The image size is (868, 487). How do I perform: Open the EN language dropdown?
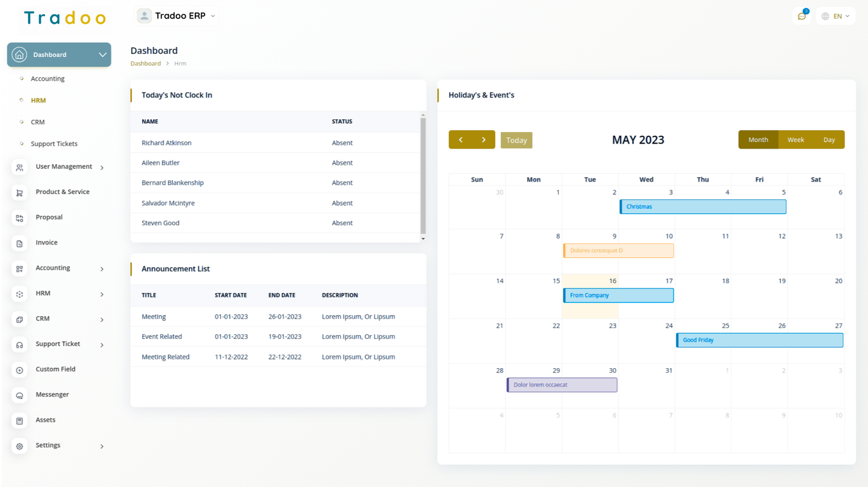click(x=835, y=16)
